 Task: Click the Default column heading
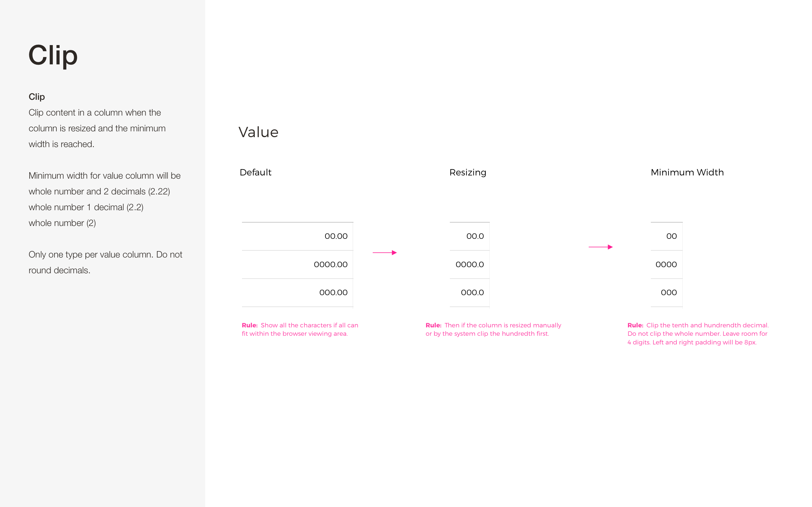[255, 172]
